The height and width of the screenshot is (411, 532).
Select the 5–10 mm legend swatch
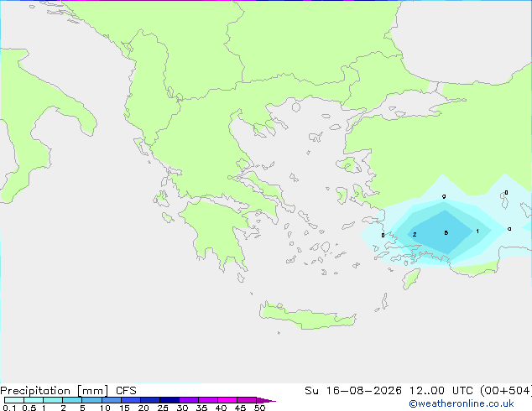coord(91,400)
